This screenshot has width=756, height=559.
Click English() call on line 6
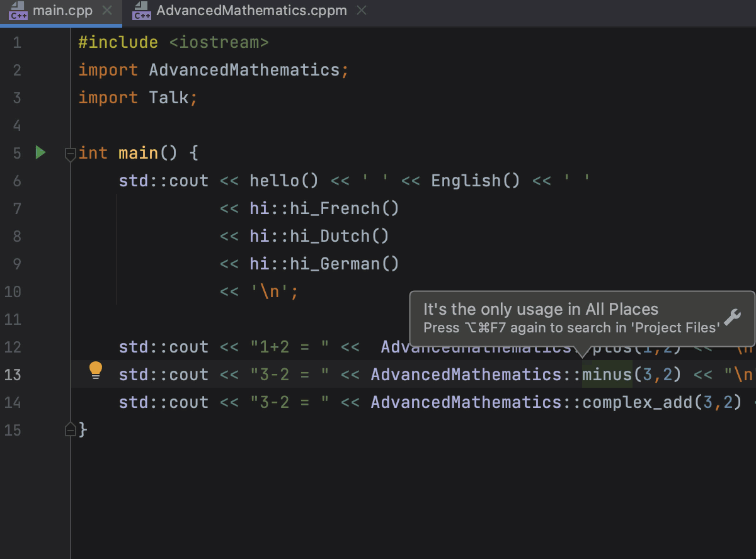[476, 181]
